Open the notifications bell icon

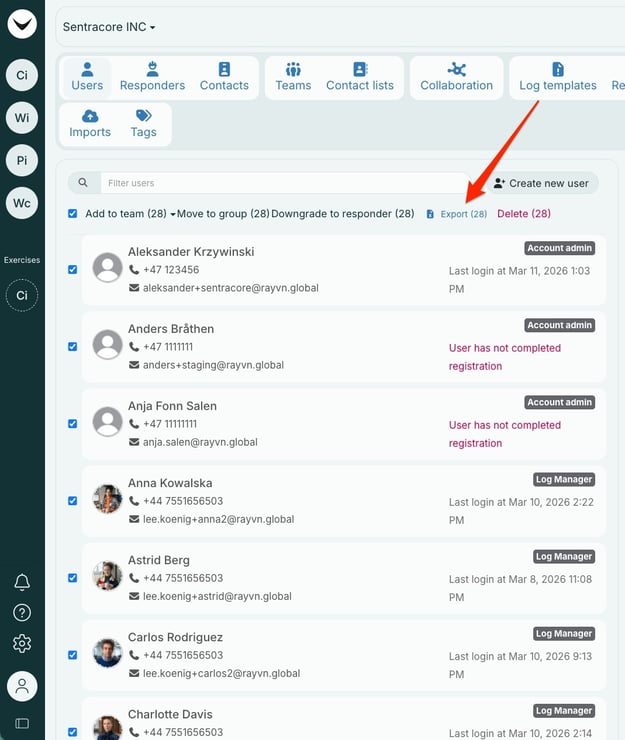(x=22, y=582)
